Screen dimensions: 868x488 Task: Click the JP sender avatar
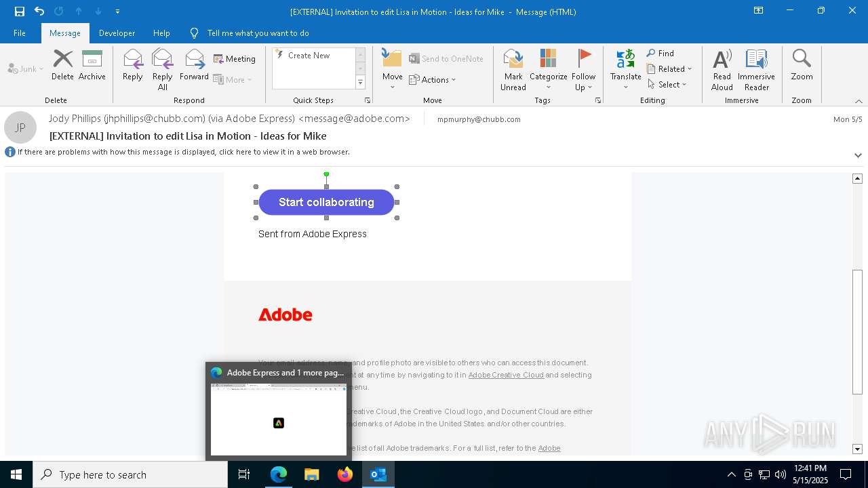point(20,127)
